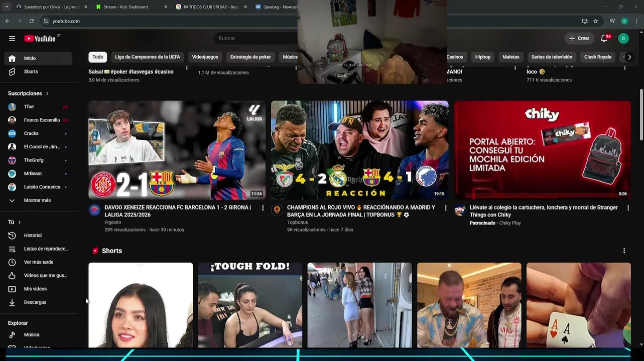The image size is (644, 361).
Task: Expand the Tú section chevron
Action: (x=19, y=222)
